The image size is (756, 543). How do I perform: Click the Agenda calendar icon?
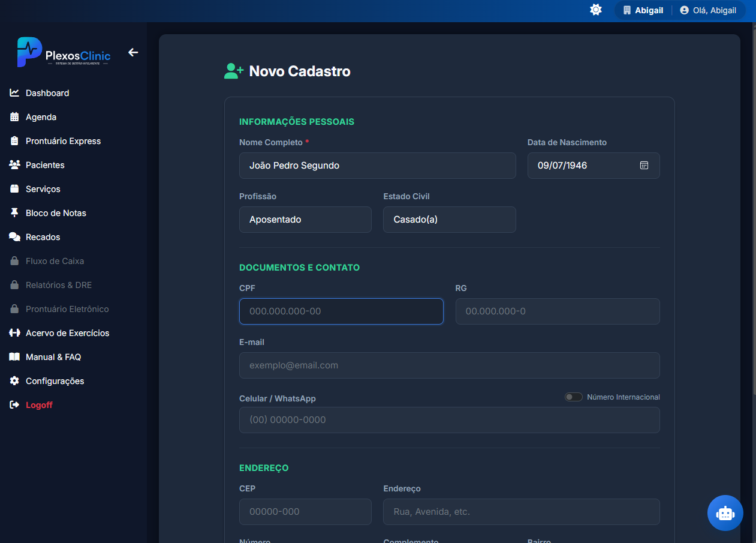tap(14, 117)
